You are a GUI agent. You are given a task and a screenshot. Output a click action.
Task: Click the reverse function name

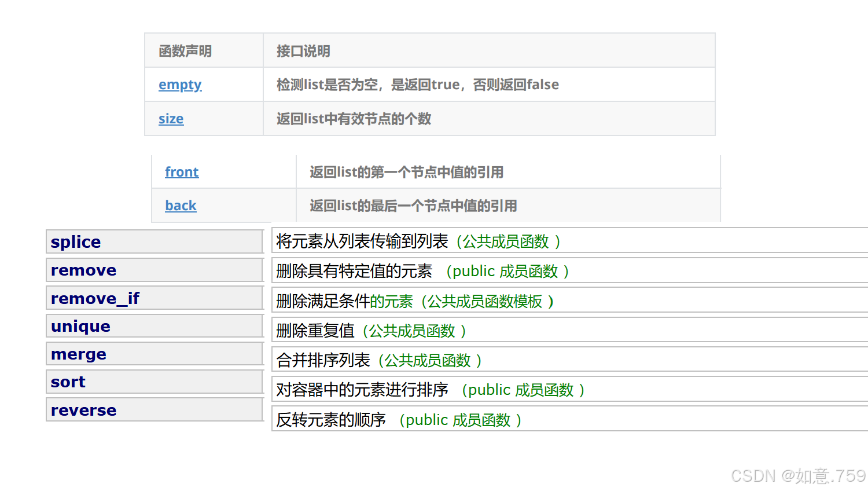(83, 411)
